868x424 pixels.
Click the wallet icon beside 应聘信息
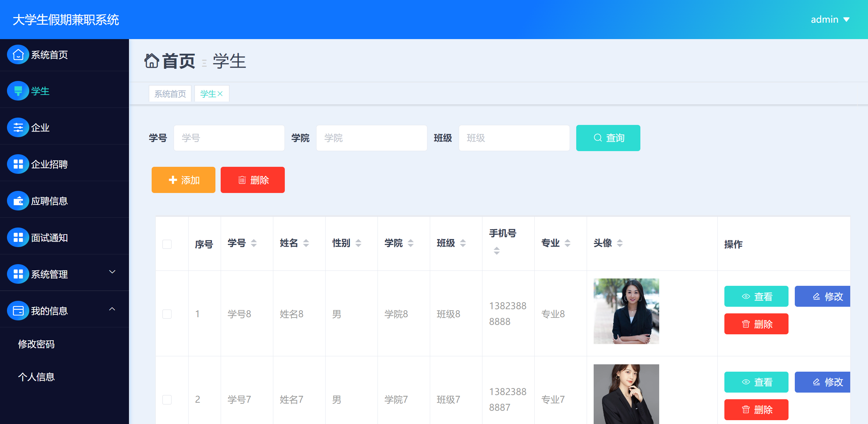(x=18, y=201)
